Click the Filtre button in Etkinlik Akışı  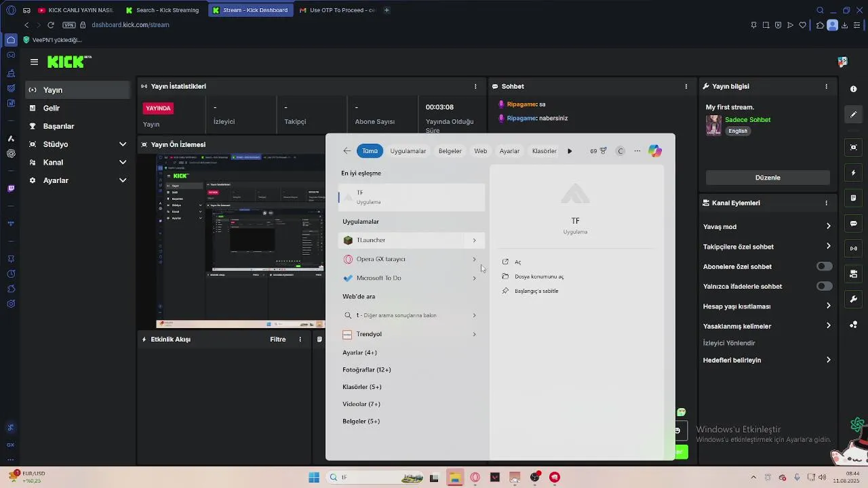(x=278, y=339)
